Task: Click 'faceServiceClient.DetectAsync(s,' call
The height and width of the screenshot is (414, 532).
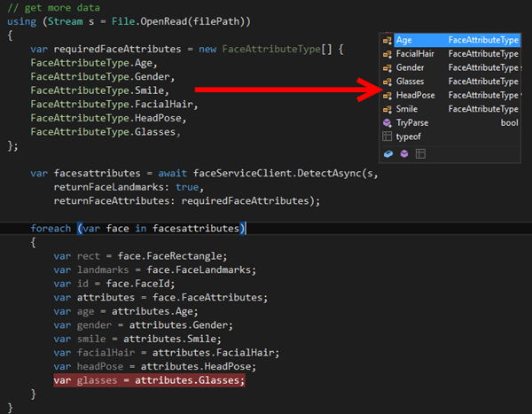Action: (x=286, y=174)
